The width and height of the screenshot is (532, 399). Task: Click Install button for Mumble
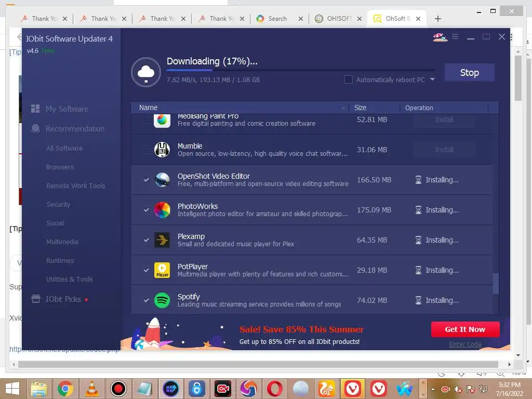pos(444,150)
